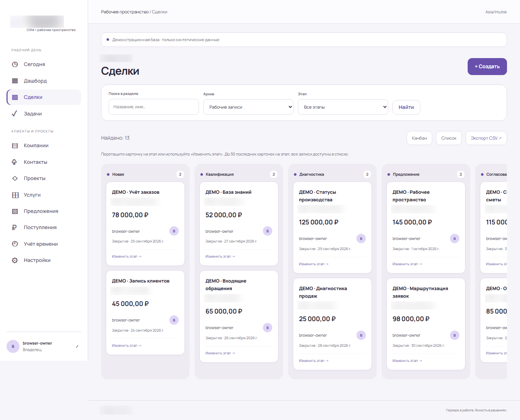Open the ДЕМО · Статусы производства card title

[x=317, y=196]
